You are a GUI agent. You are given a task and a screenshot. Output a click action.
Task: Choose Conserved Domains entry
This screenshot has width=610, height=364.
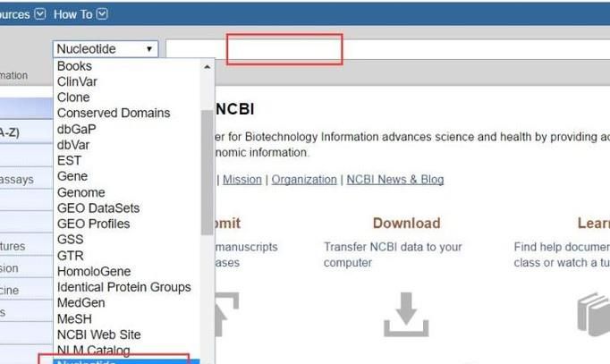113,113
